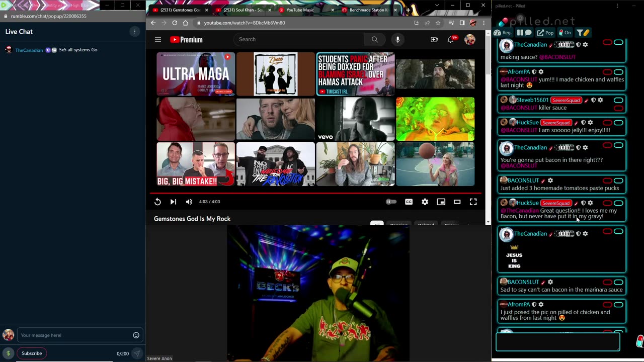Click TheCanadian username in Live Chat
This screenshot has height=362, width=644.
(29, 50)
